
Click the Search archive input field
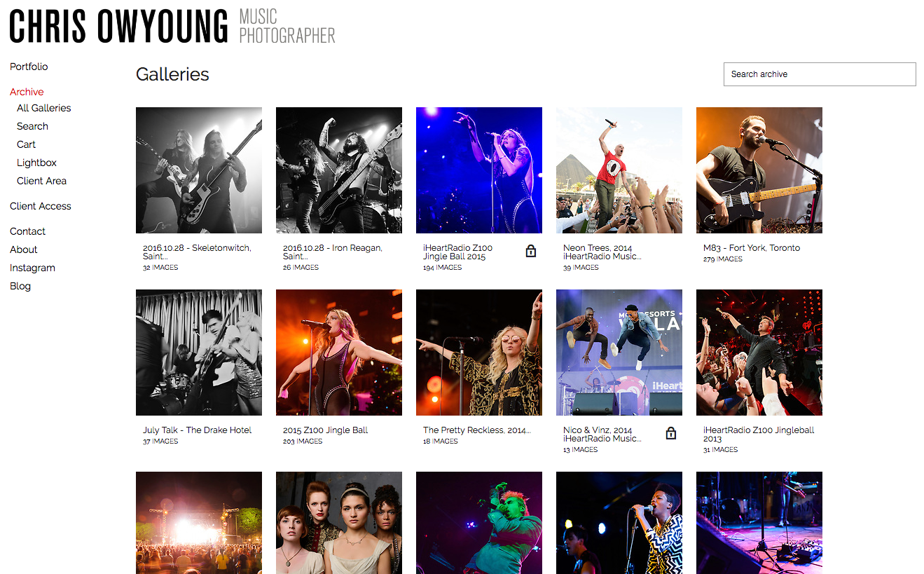(x=820, y=74)
